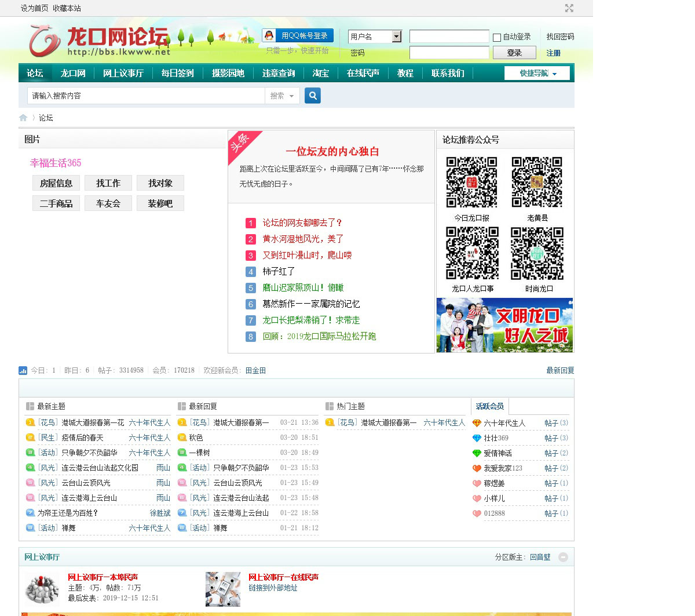Click the home icon in breadcrumb
The width and height of the screenshot is (695, 616).
coord(23,118)
